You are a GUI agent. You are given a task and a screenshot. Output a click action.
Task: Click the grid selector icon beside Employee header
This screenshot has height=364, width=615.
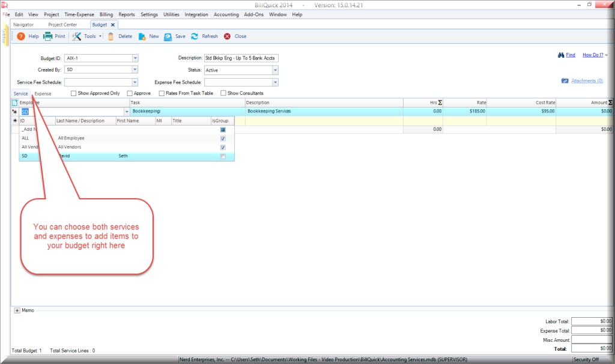[x=14, y=103]
